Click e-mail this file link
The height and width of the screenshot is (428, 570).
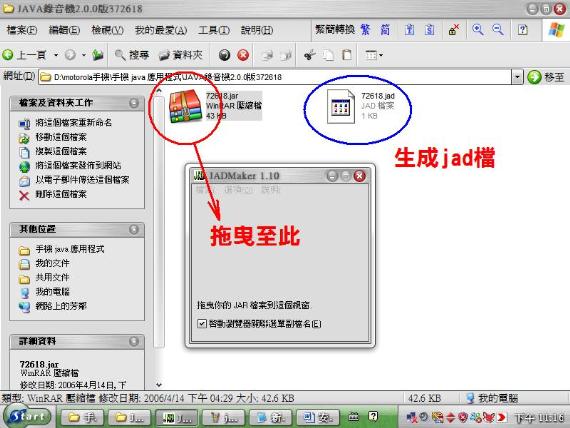82,180
